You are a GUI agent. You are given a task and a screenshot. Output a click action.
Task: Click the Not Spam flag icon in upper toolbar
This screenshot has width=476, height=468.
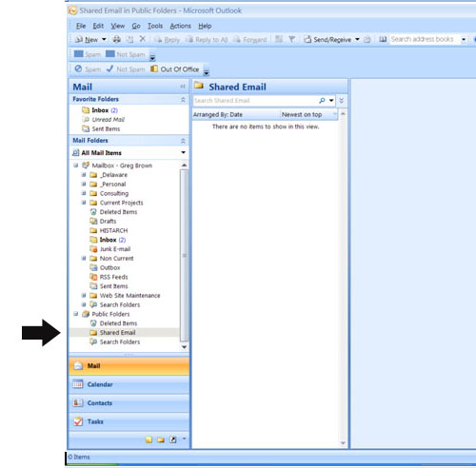[x=110, y=54]
